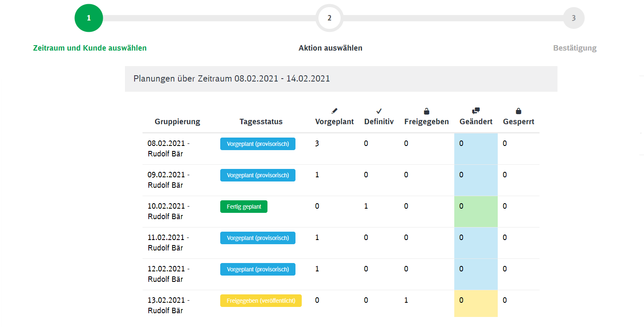This screenshot has width=644, height=327.
Task: Open the 'Aktion auswählen' step label
Action: (330, 48)
